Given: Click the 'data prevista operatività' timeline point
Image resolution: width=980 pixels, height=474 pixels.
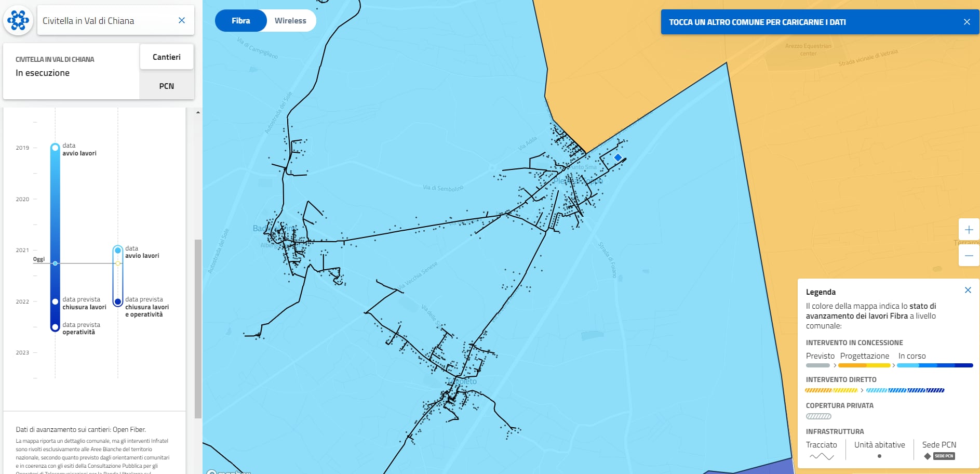Looking at the screenshot, I should (x=55, y=327).
